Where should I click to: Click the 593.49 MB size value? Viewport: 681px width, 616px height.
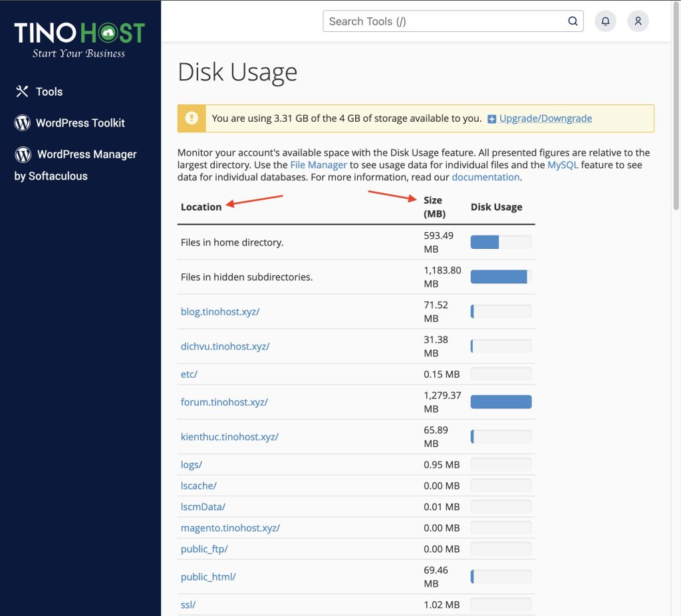click(438, 242)
